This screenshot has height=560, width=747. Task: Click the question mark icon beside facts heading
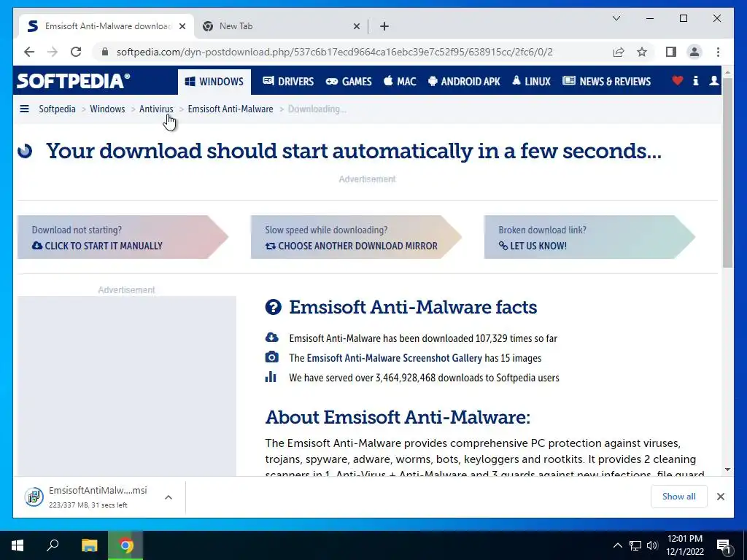[274, 307]
